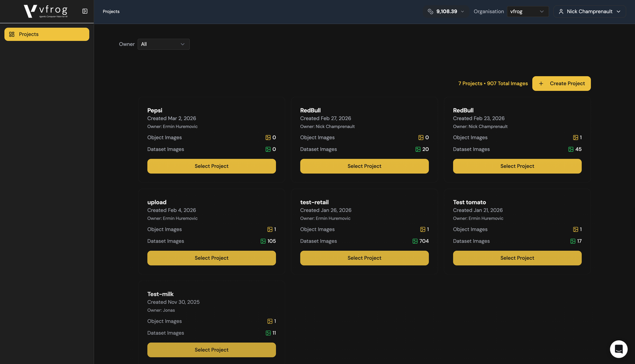Image resolution: width=635 pixels, height=364 pixels.
Task: Open the Owner filter dropdown
Action: (x=164, y=44)
